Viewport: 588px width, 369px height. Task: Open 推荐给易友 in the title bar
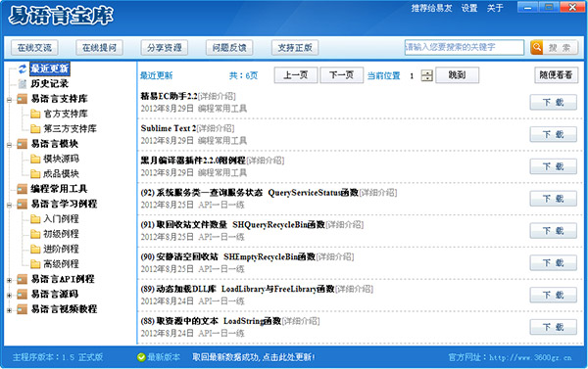tap(431, 8)
